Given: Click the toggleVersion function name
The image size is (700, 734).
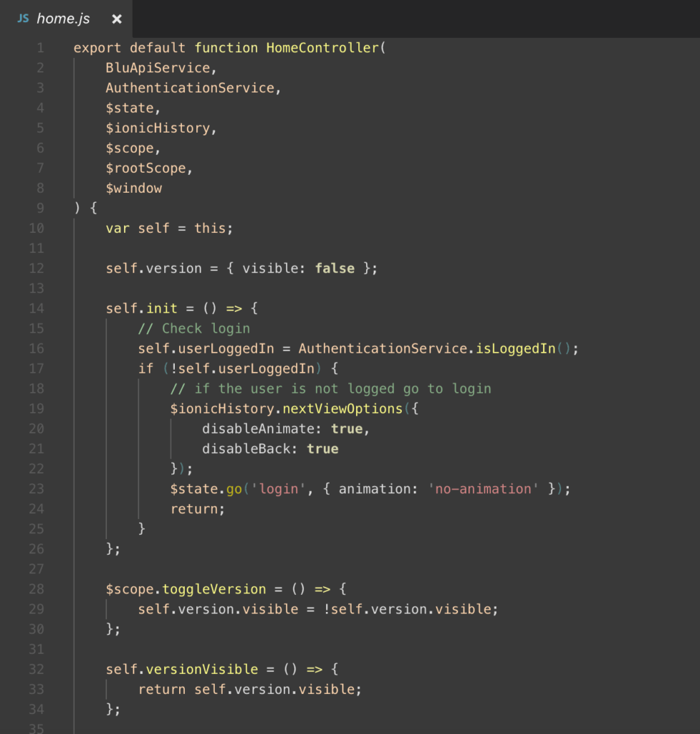Looking at the screenshot, I should tap(214, 589).
